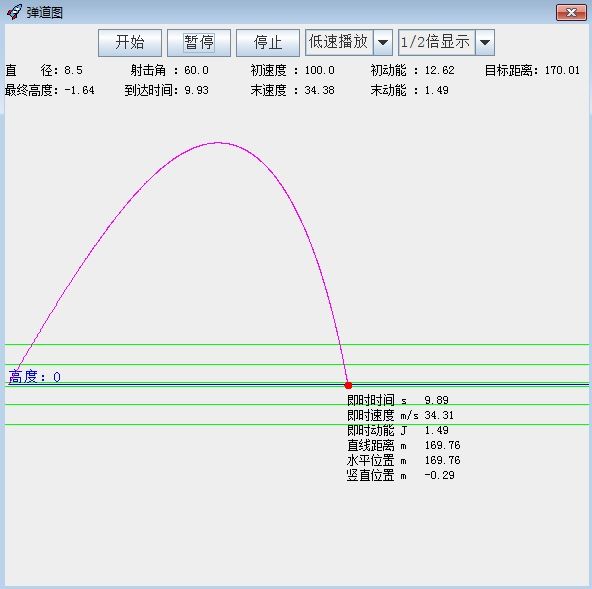This screenshot has width=592, height=589.
Task: Click the 水平位置 m readout
Action: click(404, 460)
